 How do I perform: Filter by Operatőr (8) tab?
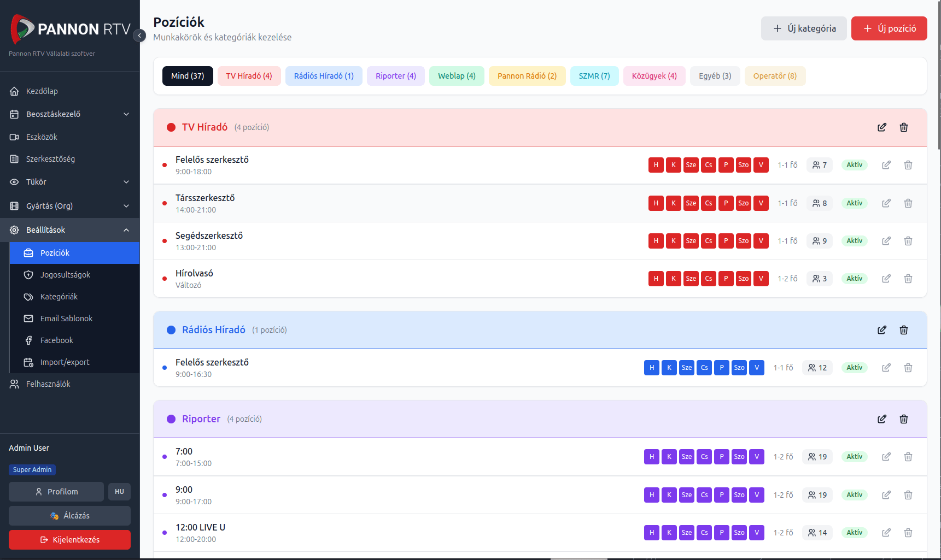pyautogui.click(x=775, y=76)
